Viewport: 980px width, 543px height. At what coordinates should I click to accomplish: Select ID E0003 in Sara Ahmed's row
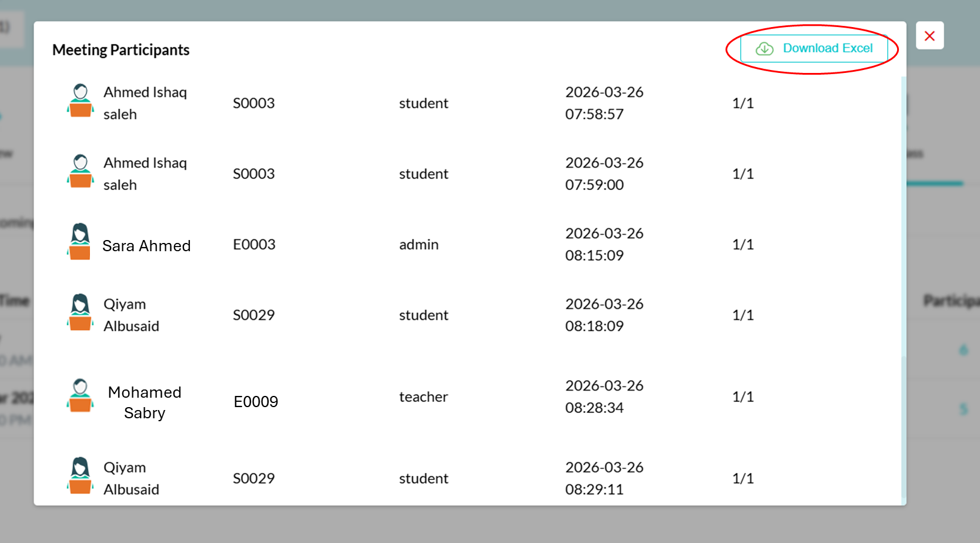[x=254, y=244]
